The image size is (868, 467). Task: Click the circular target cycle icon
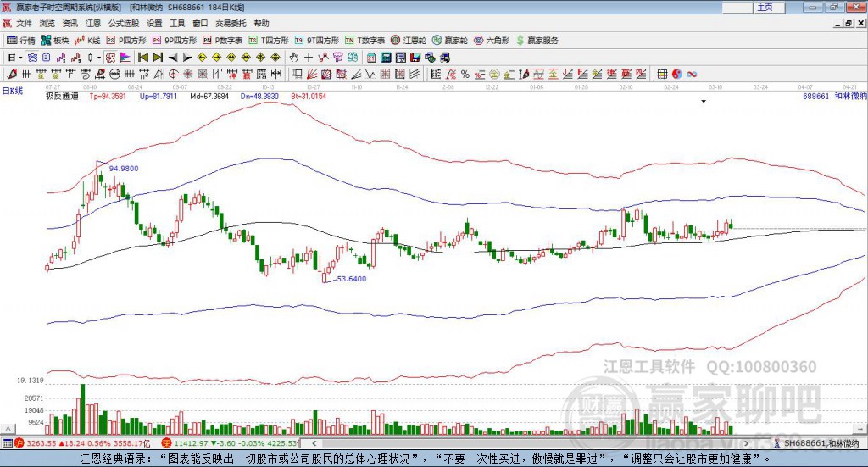point(173,74)
